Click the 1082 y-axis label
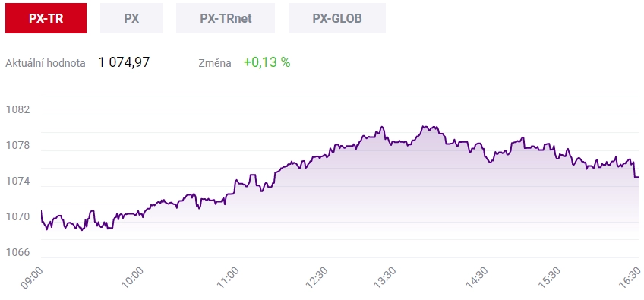 pyautogui.click(x=17, y=109)
